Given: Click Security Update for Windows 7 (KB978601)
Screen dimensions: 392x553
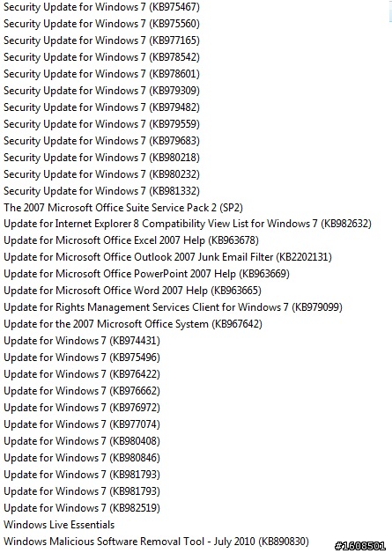Looking at the screenshot, I should click(x=101, y=74).
